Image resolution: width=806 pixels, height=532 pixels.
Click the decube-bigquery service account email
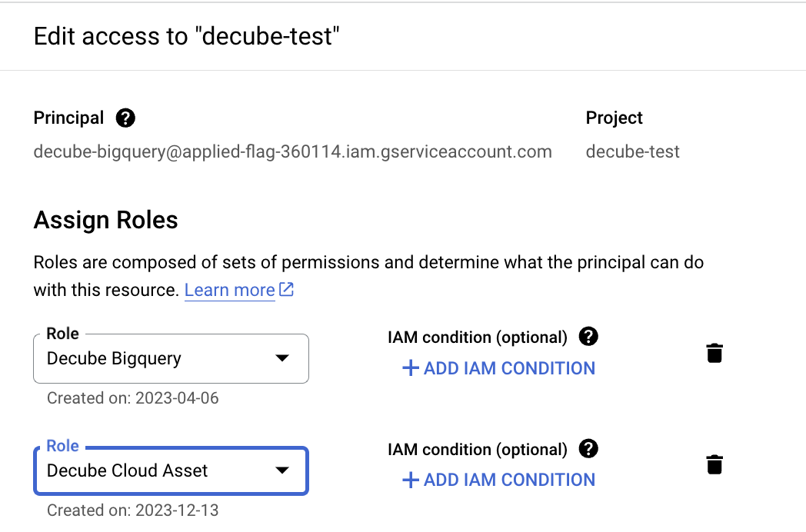[x=292, y=151]
